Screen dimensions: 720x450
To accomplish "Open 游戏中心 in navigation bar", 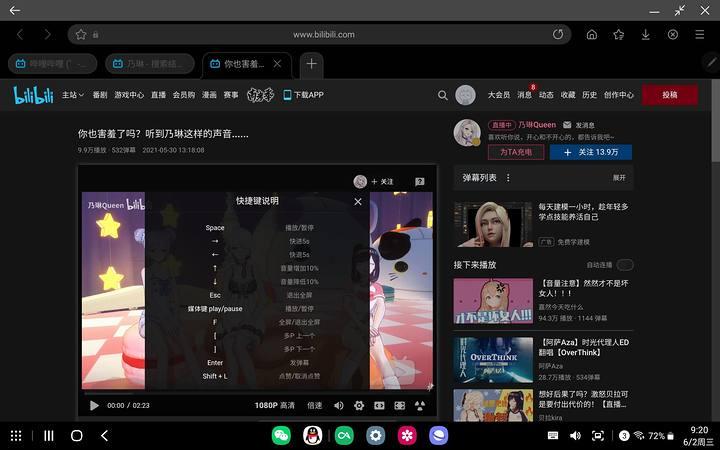I will coord(129,95).
